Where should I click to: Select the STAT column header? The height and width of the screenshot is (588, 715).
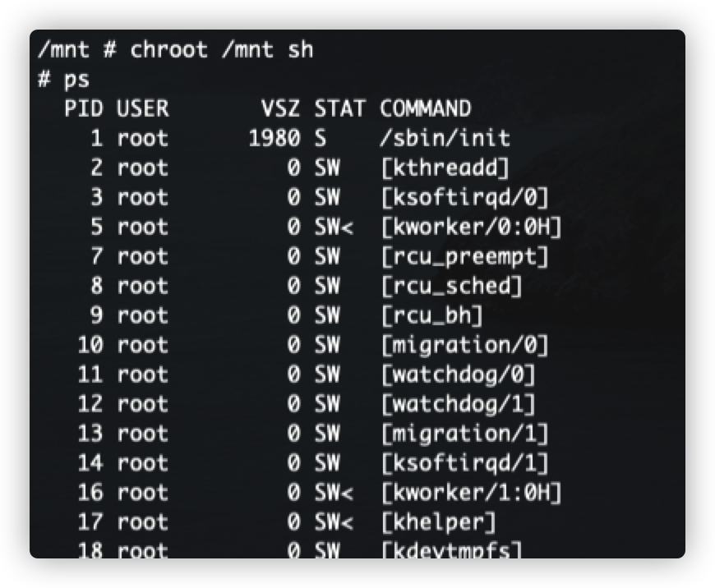coord(340,108)
